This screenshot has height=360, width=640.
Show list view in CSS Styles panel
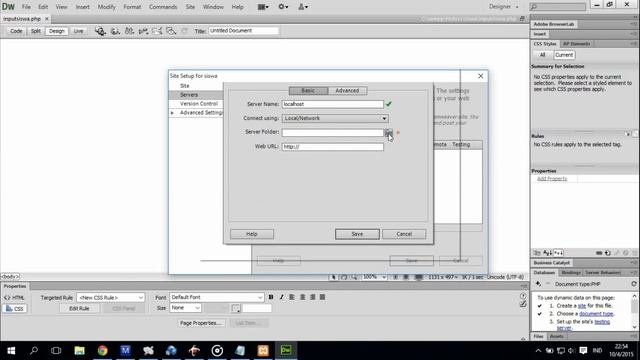coord(548,253)
